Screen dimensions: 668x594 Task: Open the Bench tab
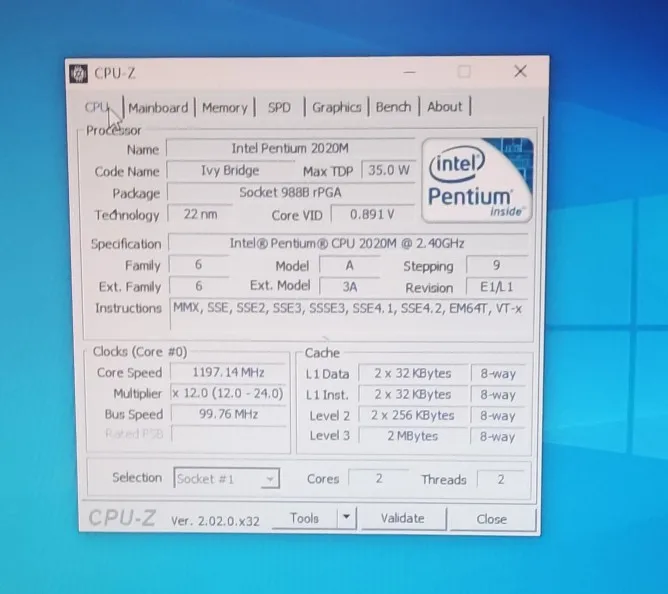pyautogui.click(x=393, y=107)
